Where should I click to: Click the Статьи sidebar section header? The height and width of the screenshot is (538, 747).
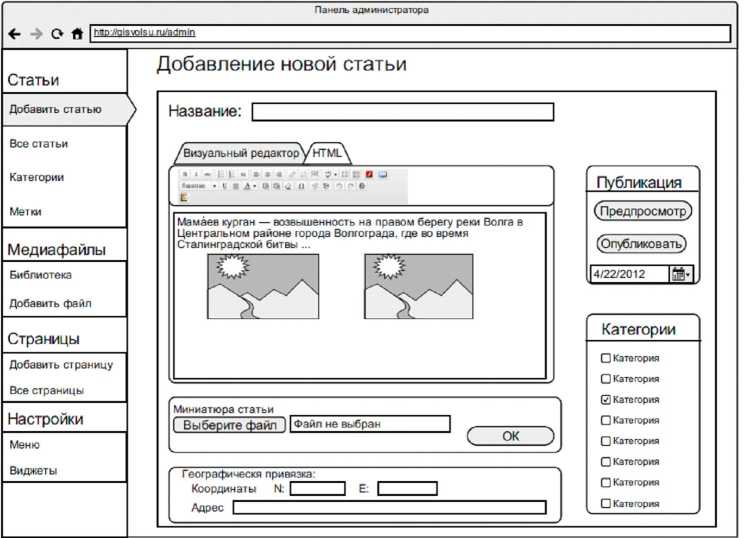33,80
